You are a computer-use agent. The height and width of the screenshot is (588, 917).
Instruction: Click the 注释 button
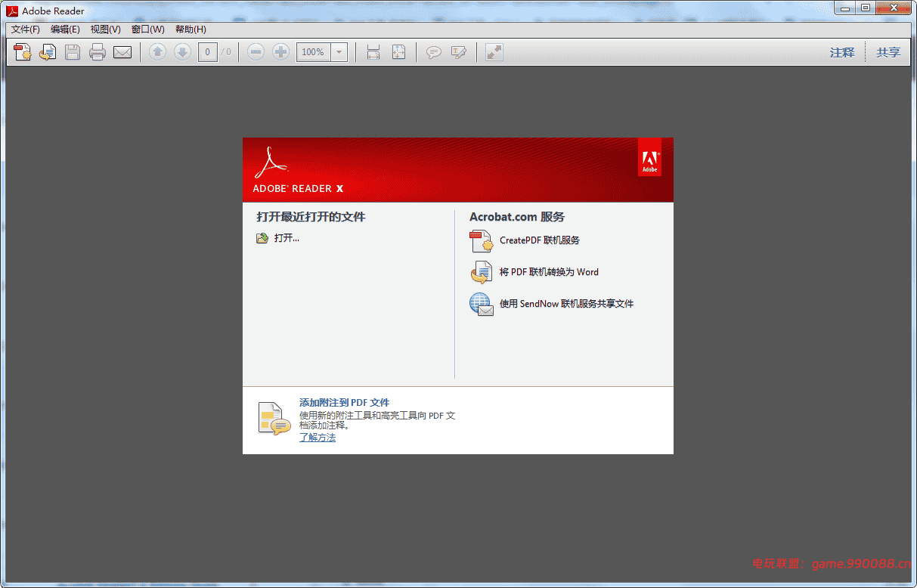tap(841, 51)
